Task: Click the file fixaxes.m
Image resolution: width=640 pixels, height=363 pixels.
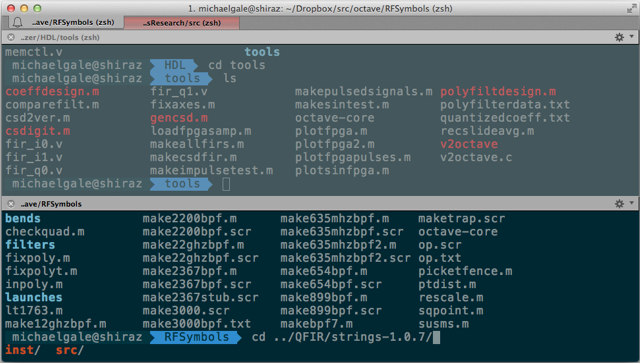Action: pos(182,105)
